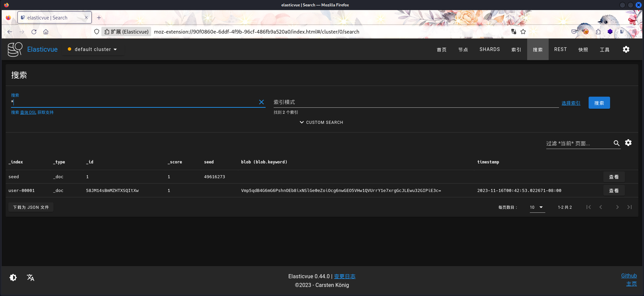Go to the first results page
Screen dimensions: 644x296
tap(588, 207)
